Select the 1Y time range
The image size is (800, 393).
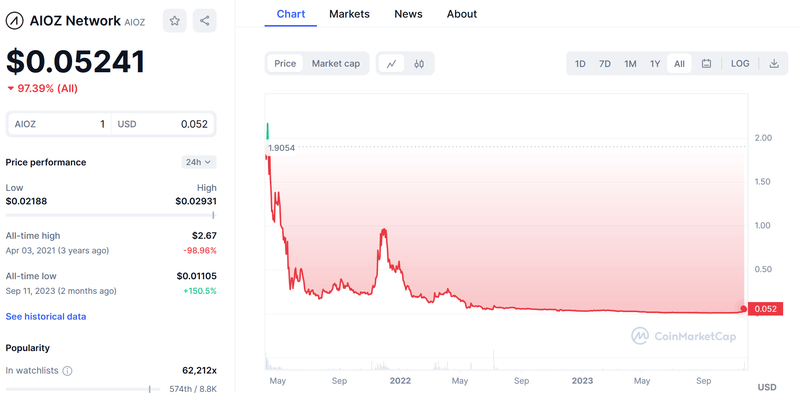pyautogui.click(x=655, y=64)
